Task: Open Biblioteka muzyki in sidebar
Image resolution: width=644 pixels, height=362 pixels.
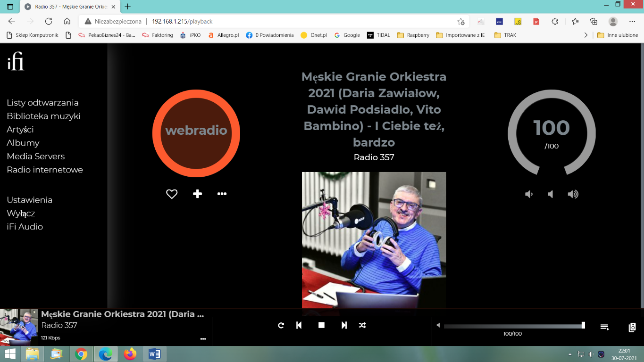Action: pyautogui.click(x=43, y=116)
